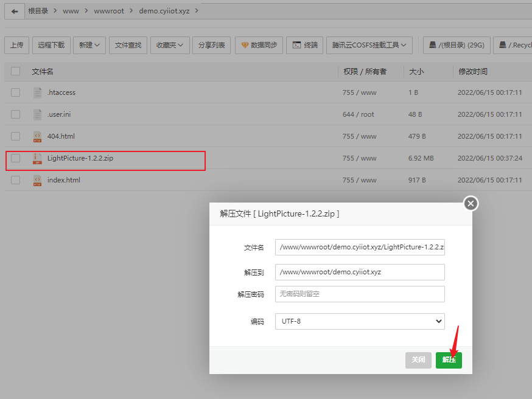This screenshot has width=532, height=399.
Task: Click the .user.ini file icon
Action: 37,114
